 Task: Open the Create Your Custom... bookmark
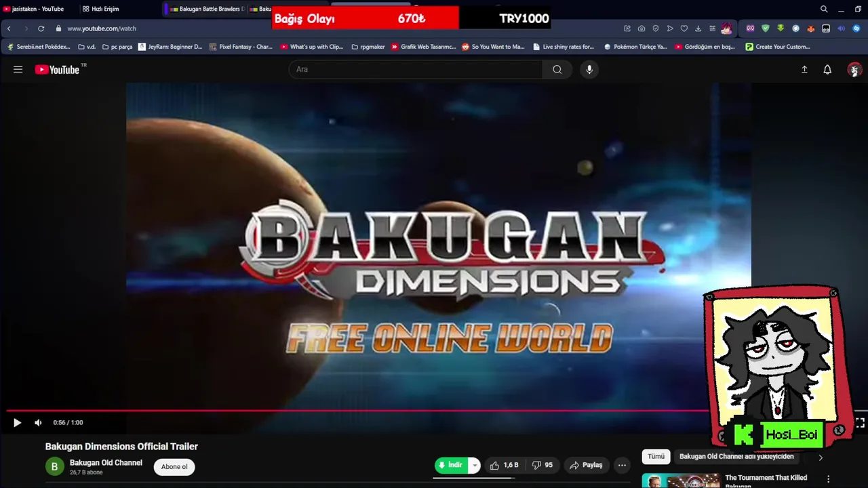click(778, 47)
